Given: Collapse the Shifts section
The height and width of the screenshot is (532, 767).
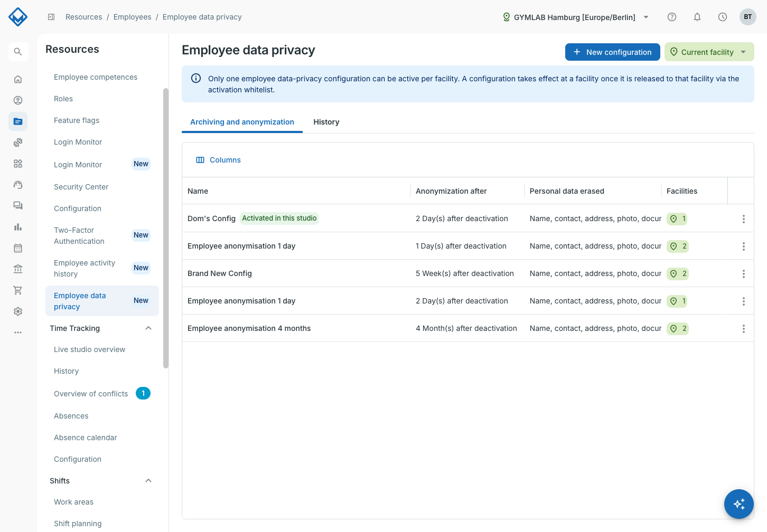Looking at the screenshot, I should click(148, 481).
